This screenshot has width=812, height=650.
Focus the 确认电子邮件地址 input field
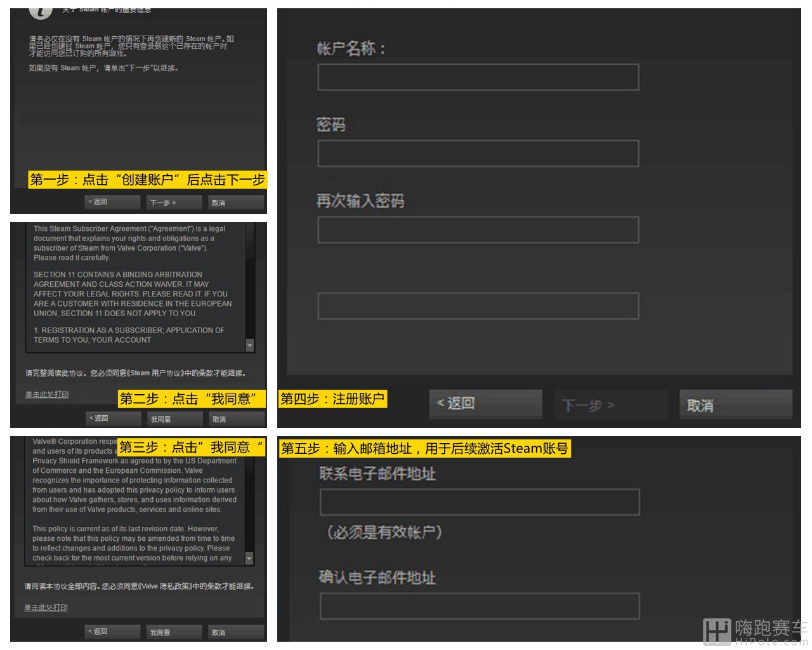480,606
